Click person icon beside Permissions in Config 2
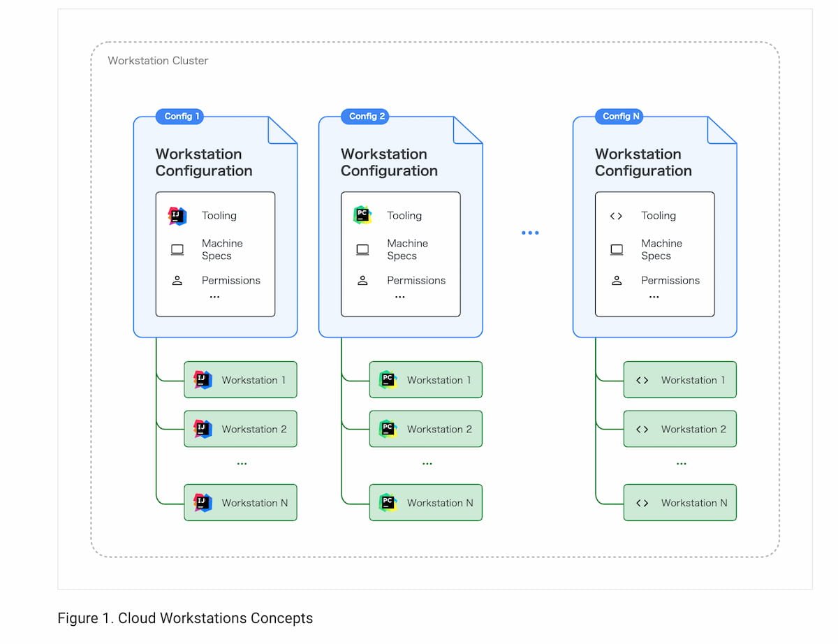 [x=362, y=281]
